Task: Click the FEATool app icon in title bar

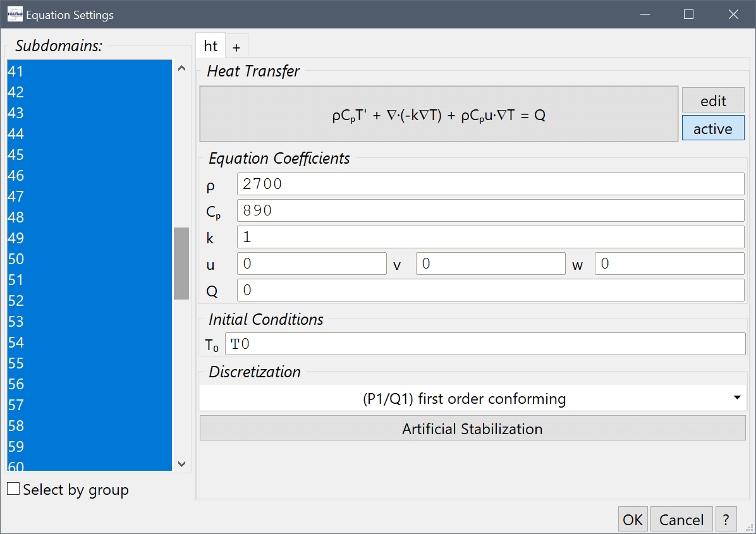Action: click(14, 15)
